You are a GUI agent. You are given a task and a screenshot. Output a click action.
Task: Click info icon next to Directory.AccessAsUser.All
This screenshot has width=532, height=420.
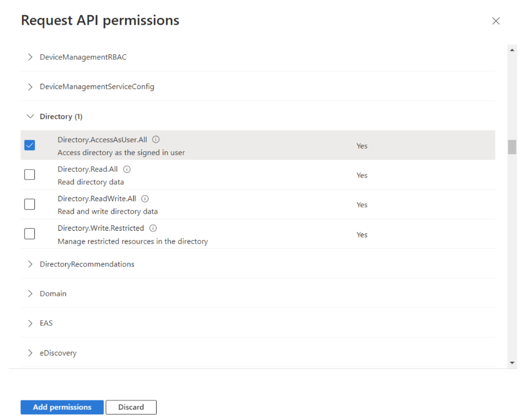pos(156,139)
